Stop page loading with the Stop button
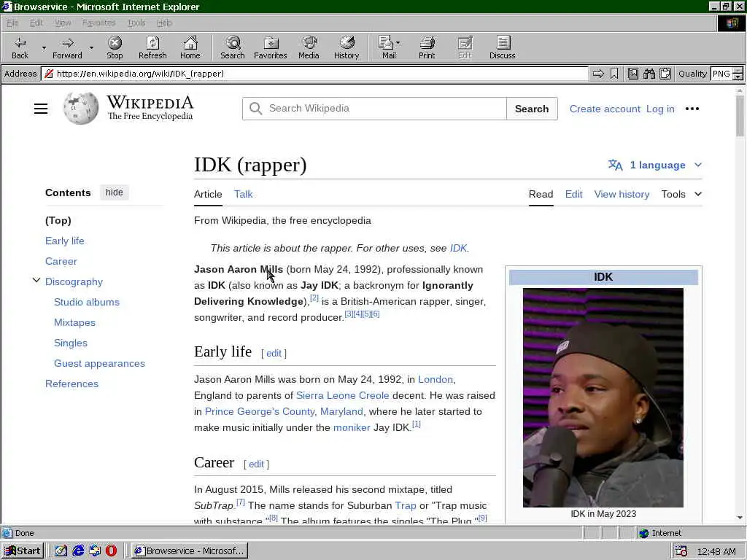 pyautogui.click(x=115, y=47)
